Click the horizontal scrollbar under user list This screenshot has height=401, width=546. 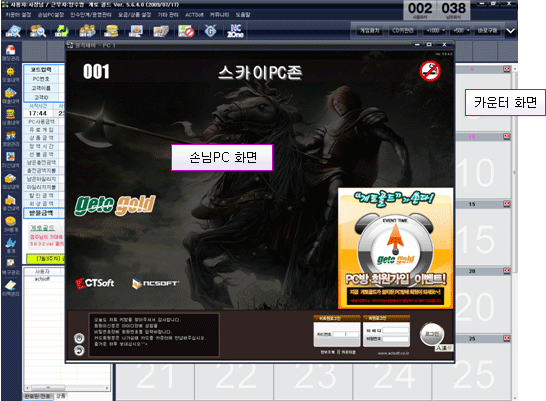(x=67, y=387)
